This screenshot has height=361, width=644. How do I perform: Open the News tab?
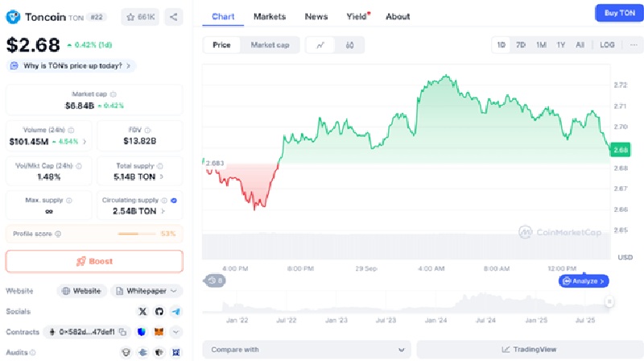click(316, 16)
